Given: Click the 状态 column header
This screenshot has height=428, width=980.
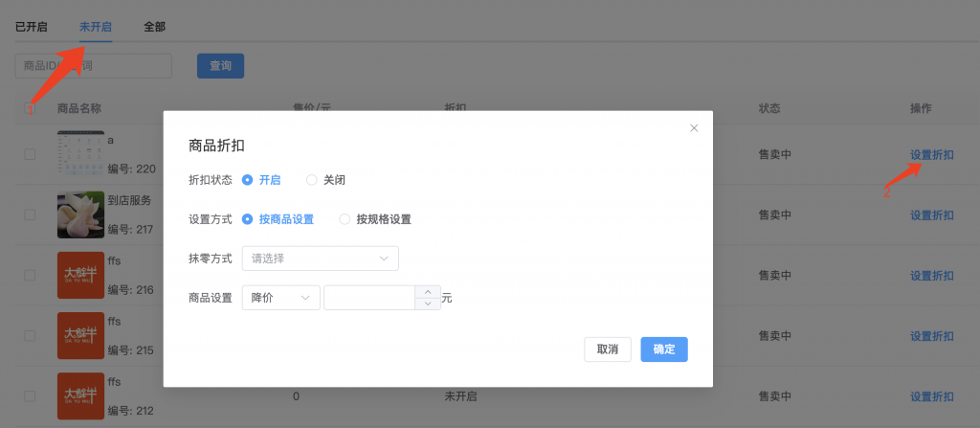Looking at the screenshot, I should [x=769, y=108].
